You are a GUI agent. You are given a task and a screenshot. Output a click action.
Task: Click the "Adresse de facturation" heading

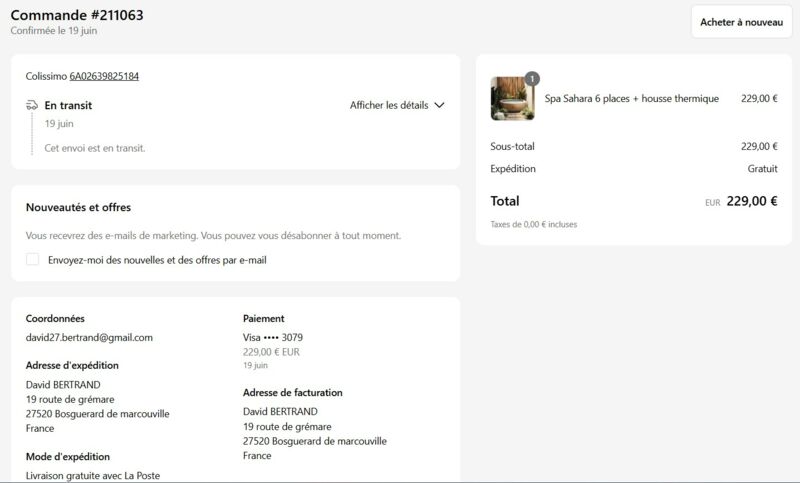[x=293, y=392]
